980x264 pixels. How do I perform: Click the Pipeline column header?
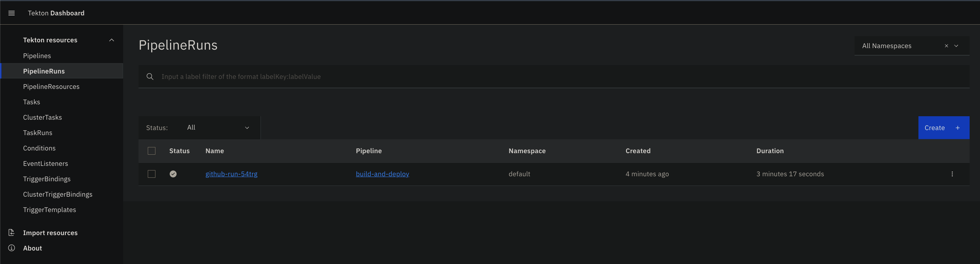pyautogui.click(x=369, y=151)
